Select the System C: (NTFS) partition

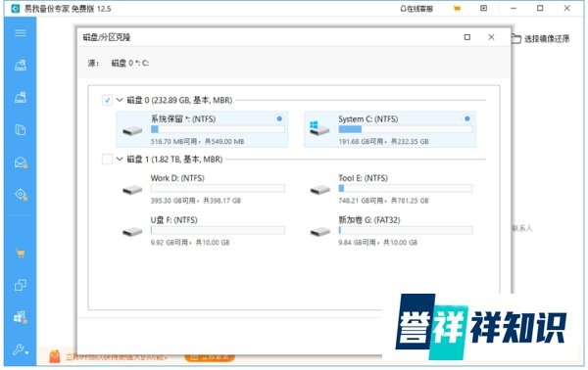coord(390,129)
